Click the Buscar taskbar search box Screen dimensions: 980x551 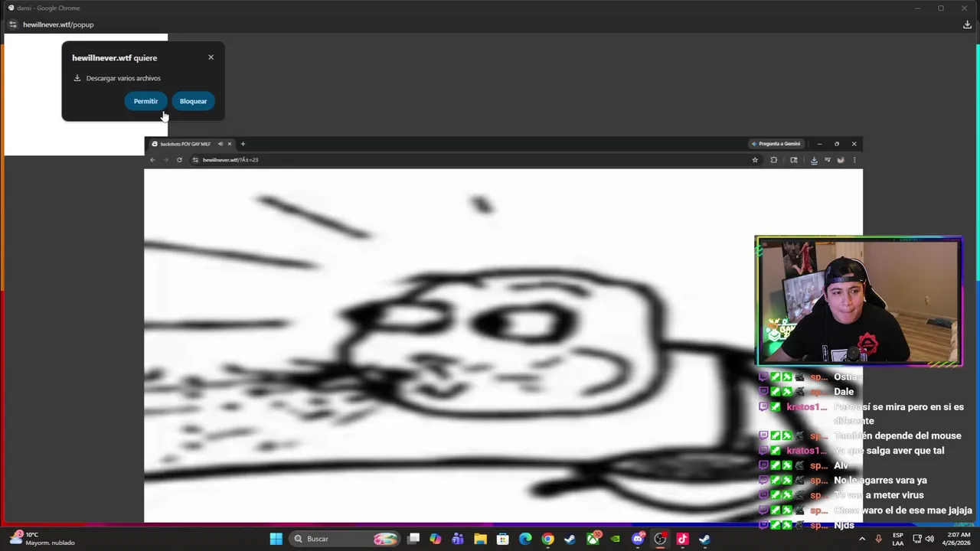point(346,539)
